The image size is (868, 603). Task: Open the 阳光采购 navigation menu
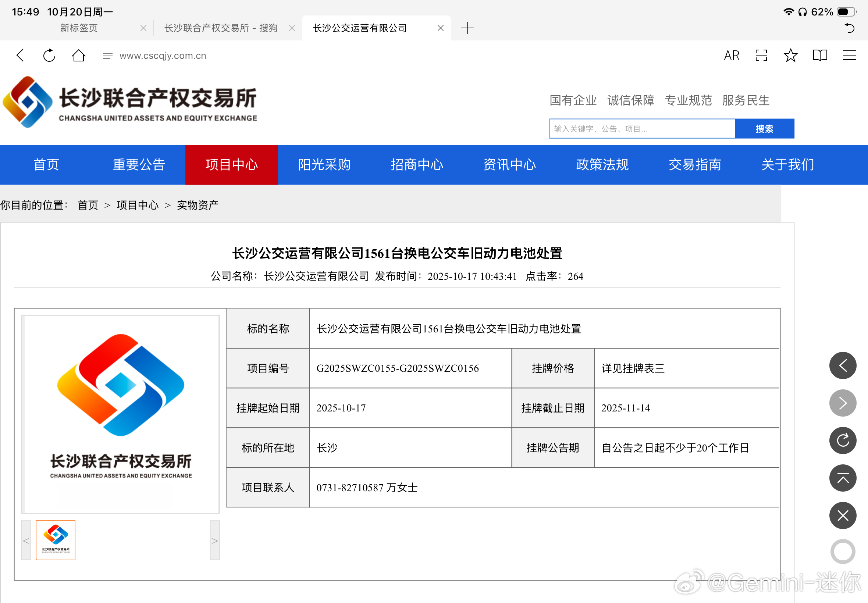point(324,165)
